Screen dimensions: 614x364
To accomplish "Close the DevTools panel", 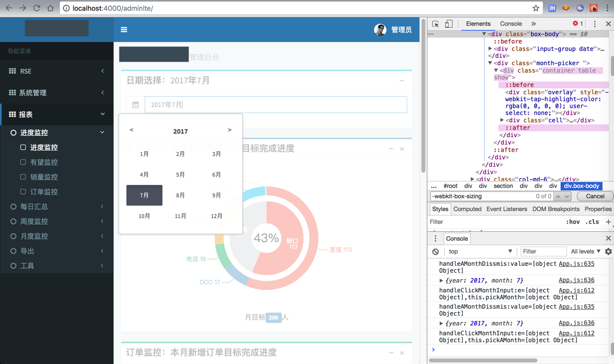I will pos(608,24).
